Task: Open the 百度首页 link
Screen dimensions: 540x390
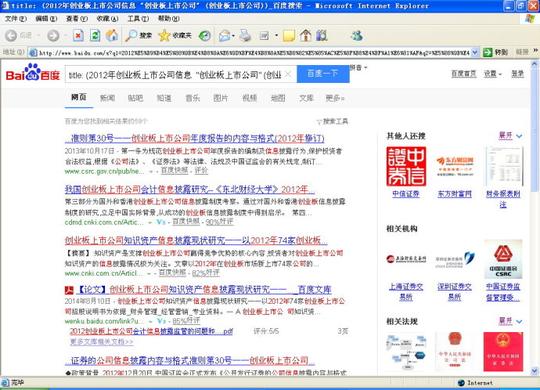Action: (464, 74)
